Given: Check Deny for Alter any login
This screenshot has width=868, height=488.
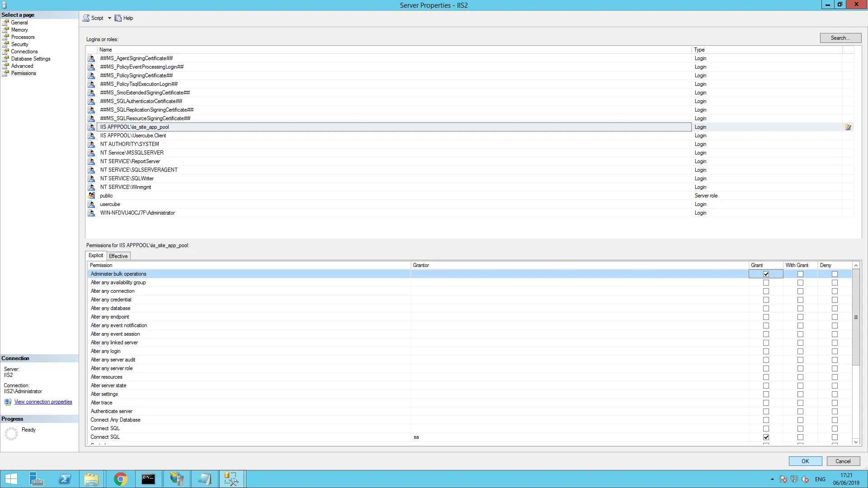Looking at the screenshot, I should pyautogui.click(x=835, y=352).
